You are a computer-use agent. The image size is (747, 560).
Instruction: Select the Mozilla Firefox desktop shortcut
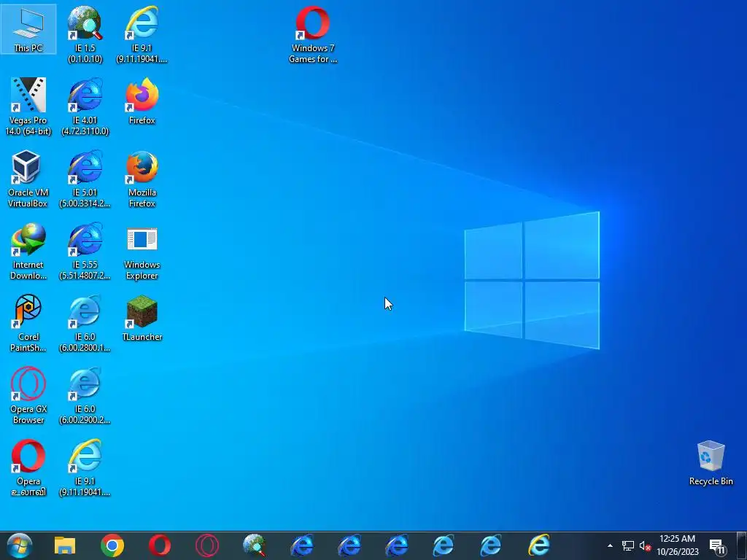[142, 178]
